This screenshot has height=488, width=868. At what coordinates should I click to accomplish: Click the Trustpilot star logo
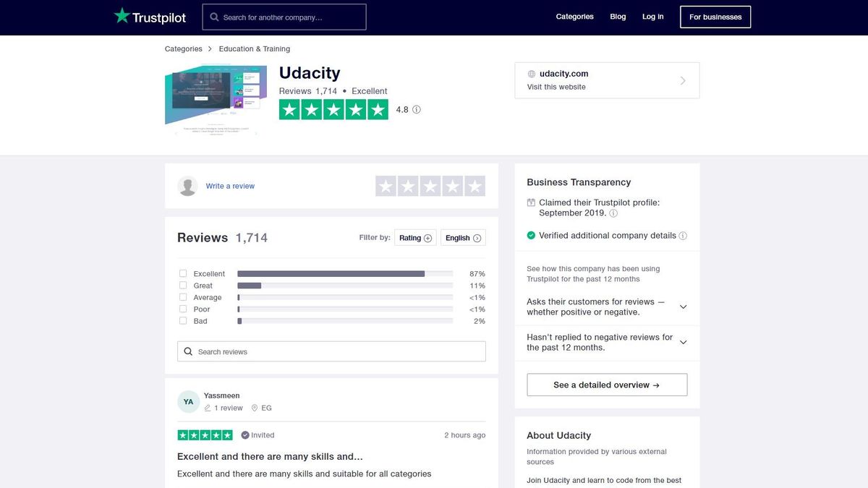pos(121,14)
